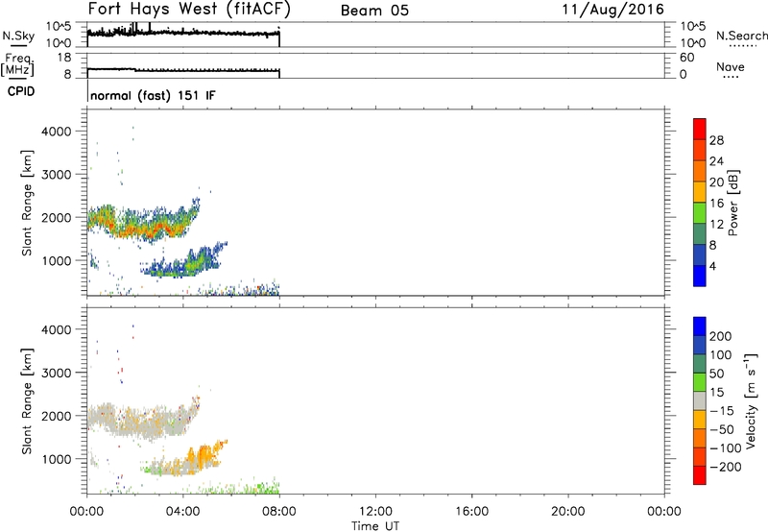Screen dimensions: 768x532
Task: Click "Slant Range [km]" label of power panel
Action: click(x=27, y=203)
